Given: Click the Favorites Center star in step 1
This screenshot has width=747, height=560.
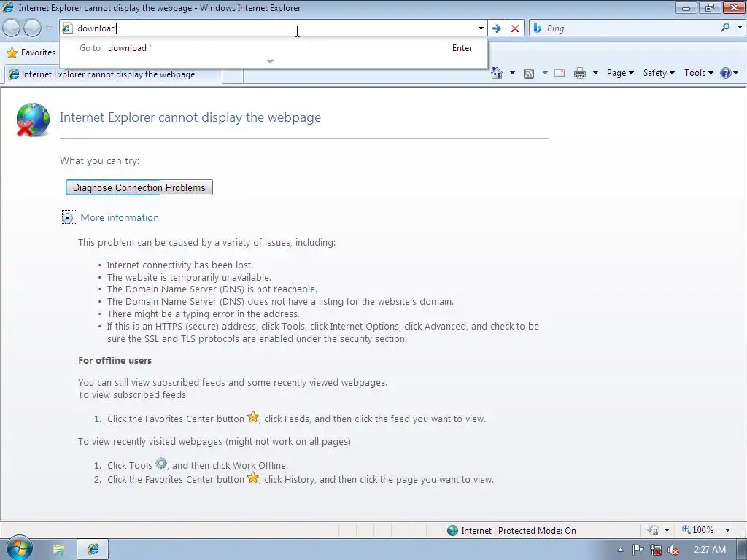Looking at the screenshot, I should click(x=253, y=417).
